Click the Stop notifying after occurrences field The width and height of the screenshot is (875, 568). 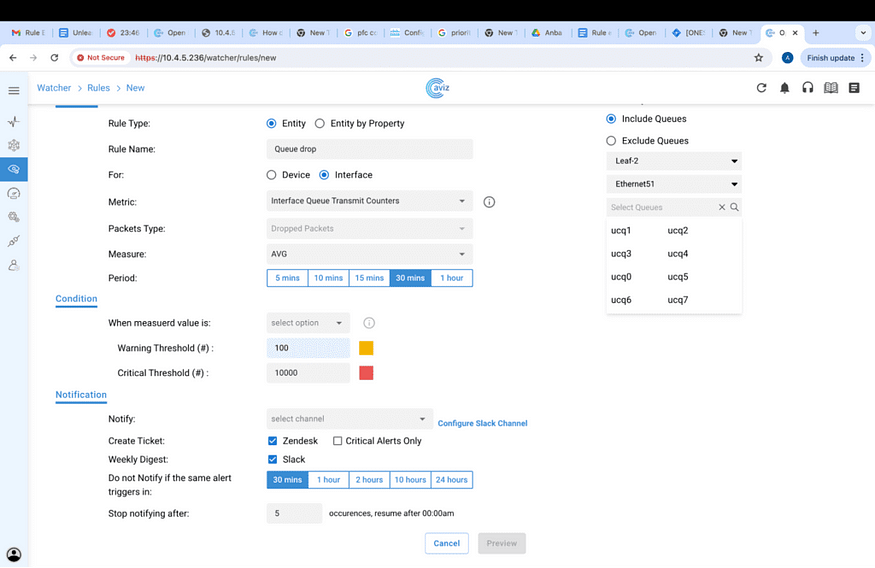tap(294, 513)
